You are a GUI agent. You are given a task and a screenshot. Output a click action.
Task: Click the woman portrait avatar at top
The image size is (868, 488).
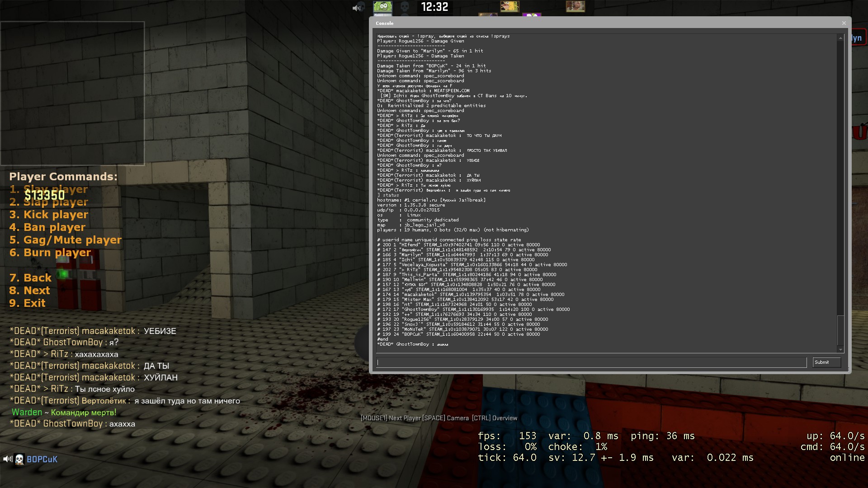coord(575,6)
